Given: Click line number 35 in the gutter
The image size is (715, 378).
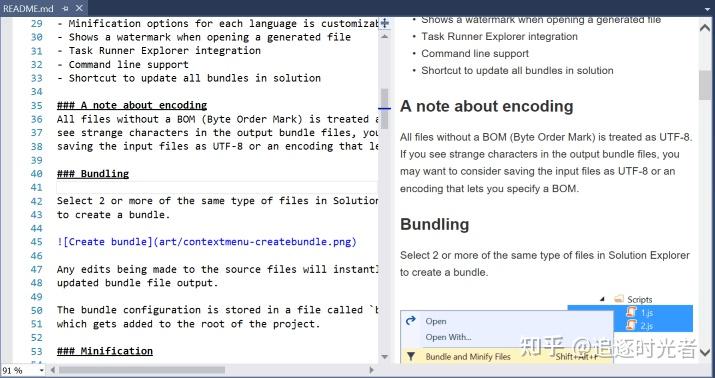Looking at the screenshot, I should 36,105.
